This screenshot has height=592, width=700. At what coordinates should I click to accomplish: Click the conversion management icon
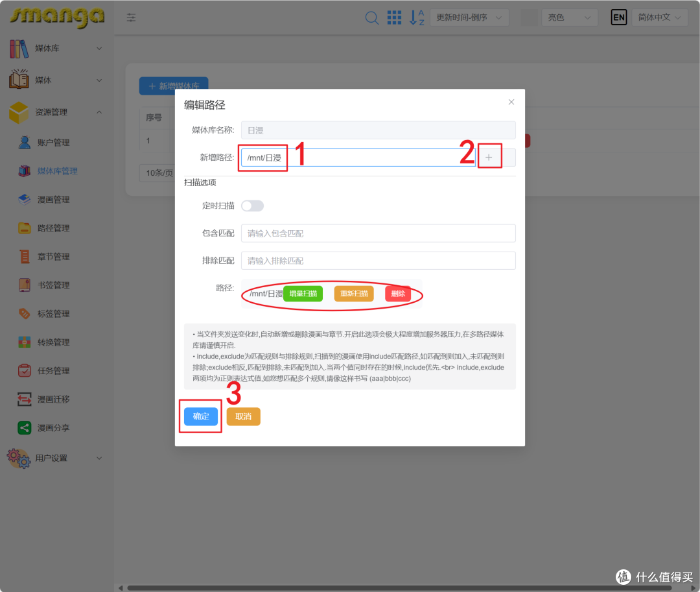[x=25, y=342]
